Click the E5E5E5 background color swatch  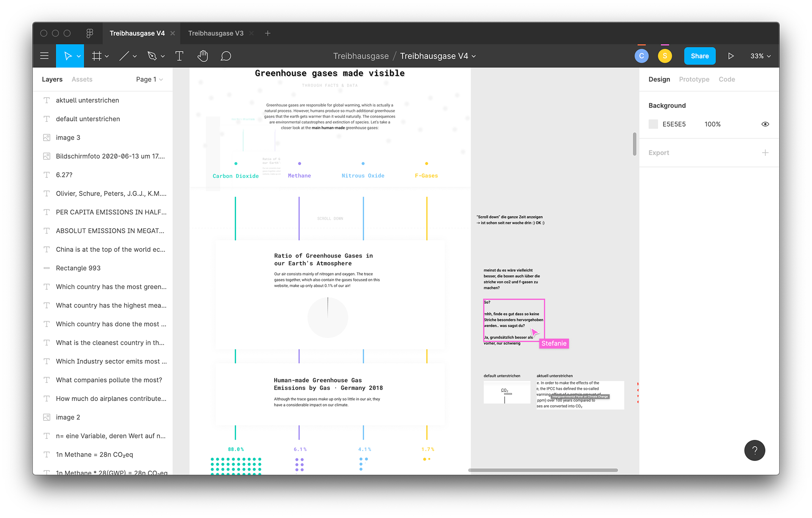[653, 124]
